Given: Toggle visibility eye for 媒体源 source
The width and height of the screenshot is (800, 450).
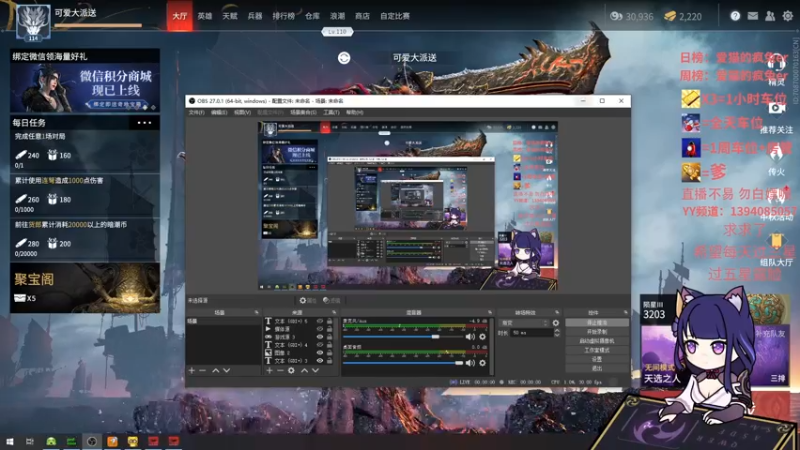Looking at the screenshot, I should [x=320, y=329].
